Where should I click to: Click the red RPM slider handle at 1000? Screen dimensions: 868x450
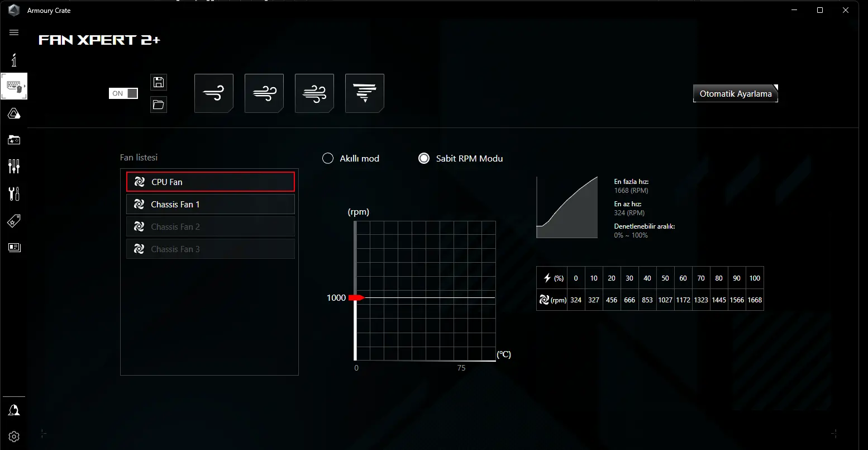pos(356,298)
